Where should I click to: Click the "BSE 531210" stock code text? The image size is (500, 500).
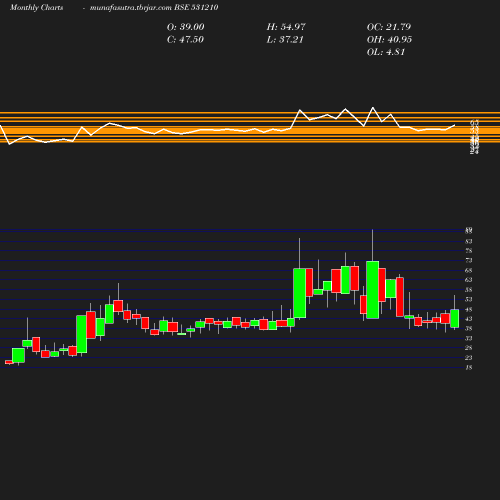196,8
